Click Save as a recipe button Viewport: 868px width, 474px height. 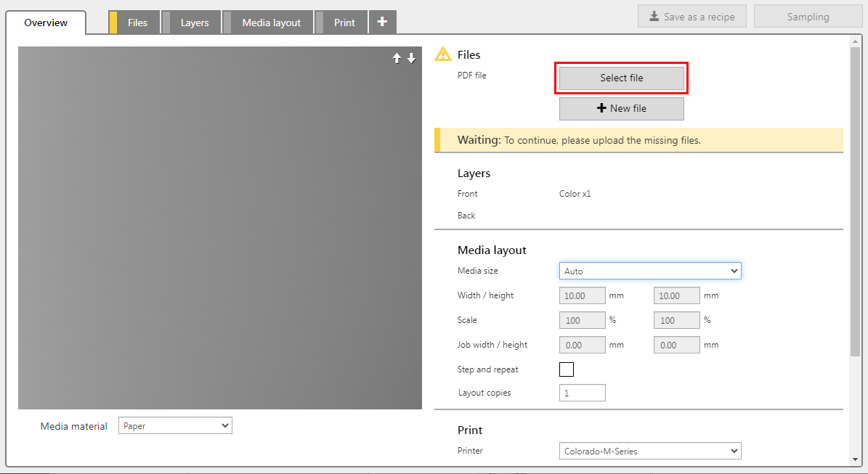692,17
